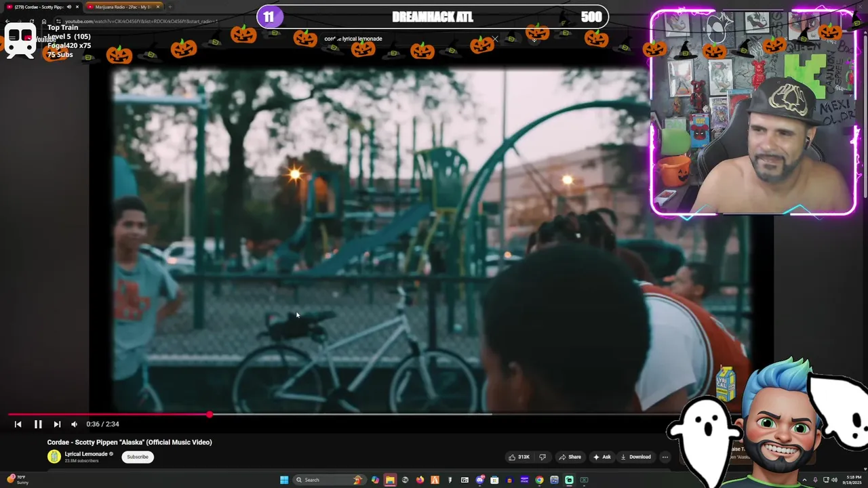Open the Amazon Music icon in the taskbar
Image resolution: width=868 pixels, height=488 pixels.
pyautogui.click(x=524, y=480)
